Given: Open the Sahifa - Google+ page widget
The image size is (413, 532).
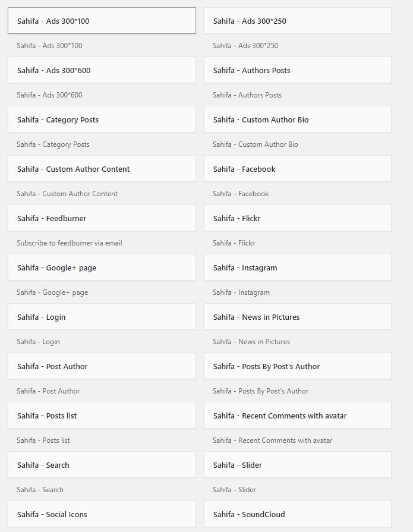Looking at the screenshot, I should pos(102,267).
